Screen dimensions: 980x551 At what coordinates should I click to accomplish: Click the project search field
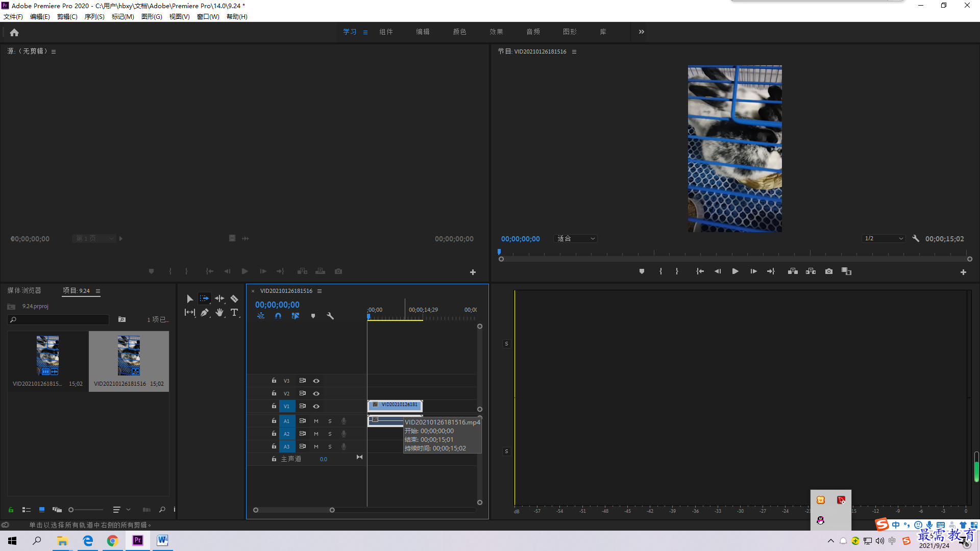[58, 319]
